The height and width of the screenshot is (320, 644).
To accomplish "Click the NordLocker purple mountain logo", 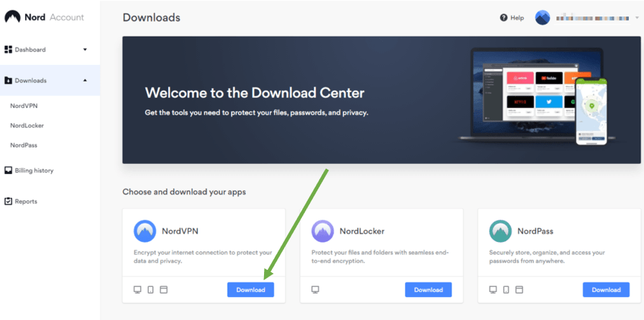I will coord(323,231).
